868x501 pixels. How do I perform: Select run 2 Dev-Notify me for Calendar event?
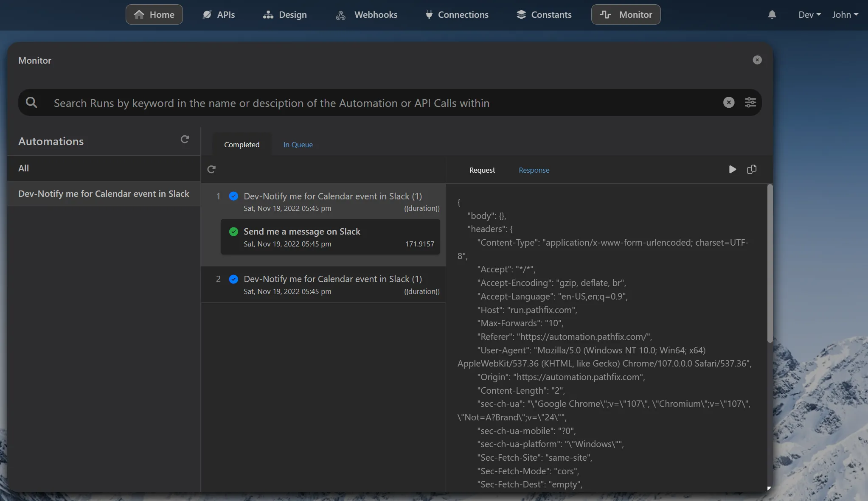pos(323,284)
